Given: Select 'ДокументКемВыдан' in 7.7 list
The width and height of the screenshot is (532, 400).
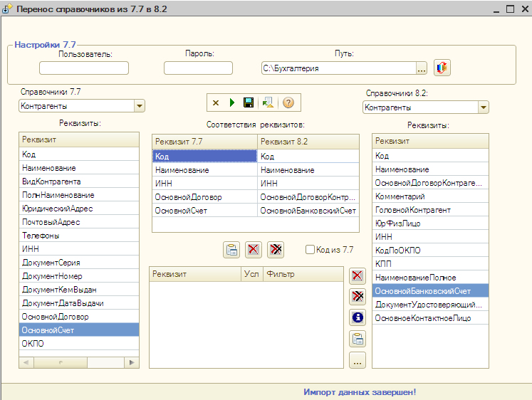Looking at the screenshot, I should pos(79,290).
